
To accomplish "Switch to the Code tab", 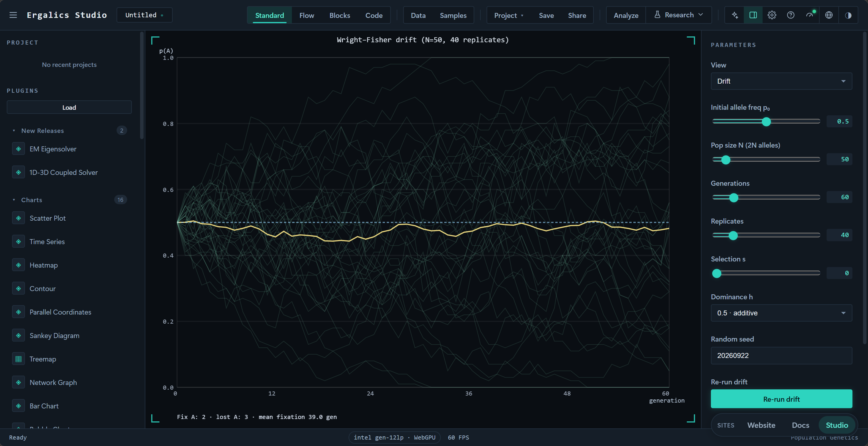I will tap(374, 16).
